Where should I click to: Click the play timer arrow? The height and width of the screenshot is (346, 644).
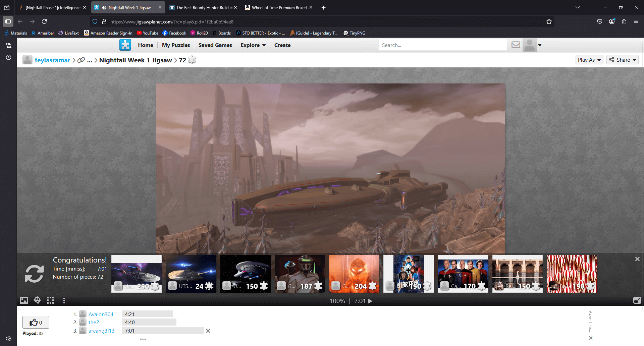click(370, 301)
